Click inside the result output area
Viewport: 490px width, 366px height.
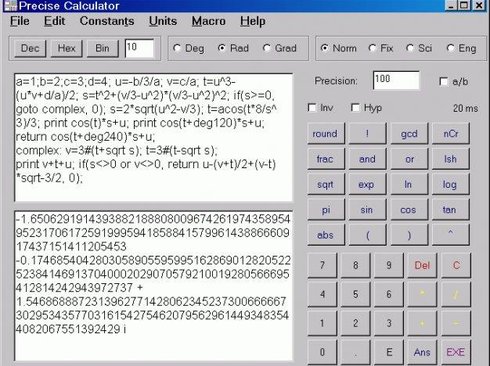154,285
